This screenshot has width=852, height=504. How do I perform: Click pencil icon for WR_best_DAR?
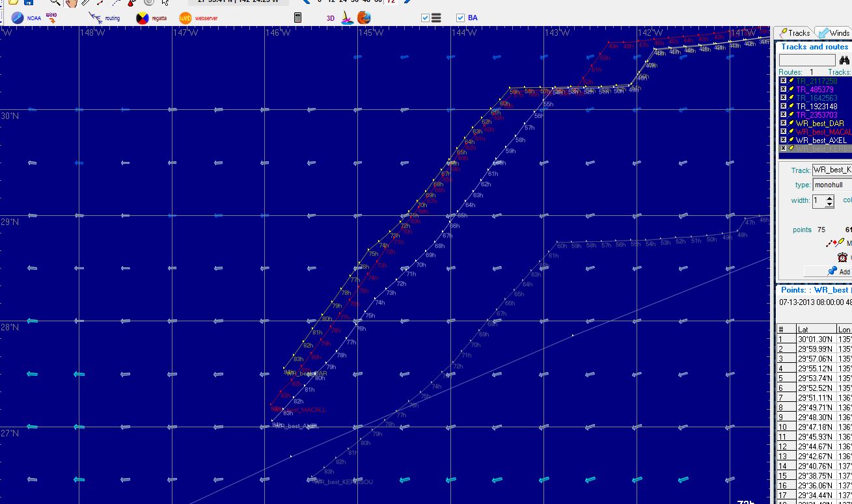point(791,124)
